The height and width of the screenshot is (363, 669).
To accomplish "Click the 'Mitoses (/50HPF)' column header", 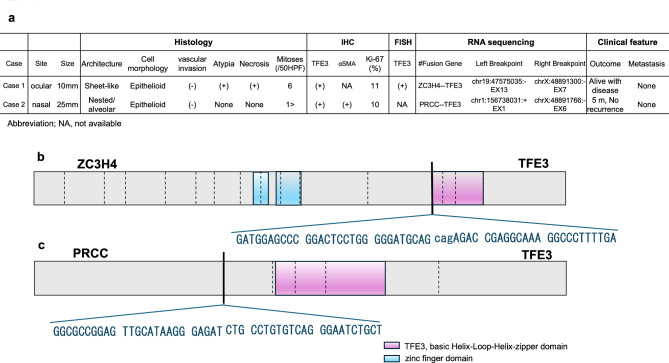I will (x=290, y=64).
